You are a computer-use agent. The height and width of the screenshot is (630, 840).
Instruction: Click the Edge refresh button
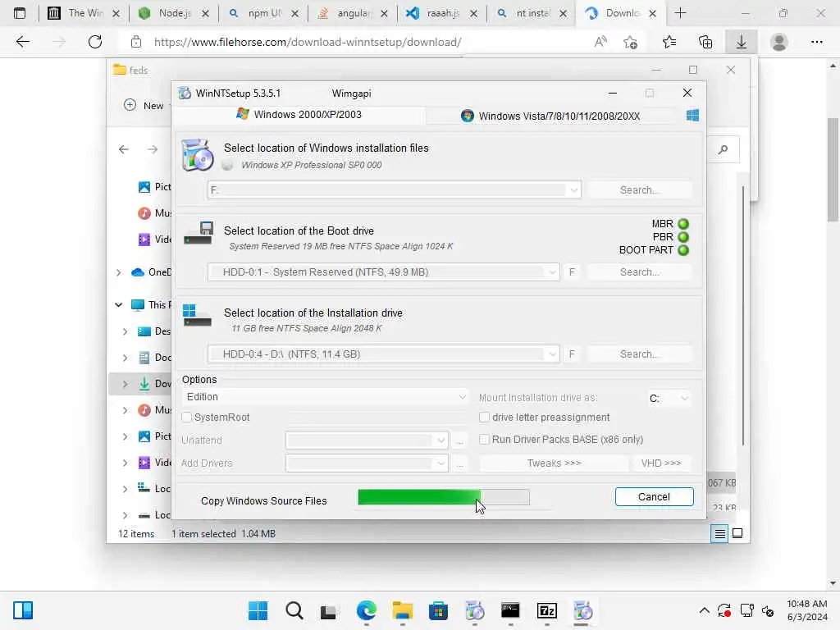[x=95, y=42]
